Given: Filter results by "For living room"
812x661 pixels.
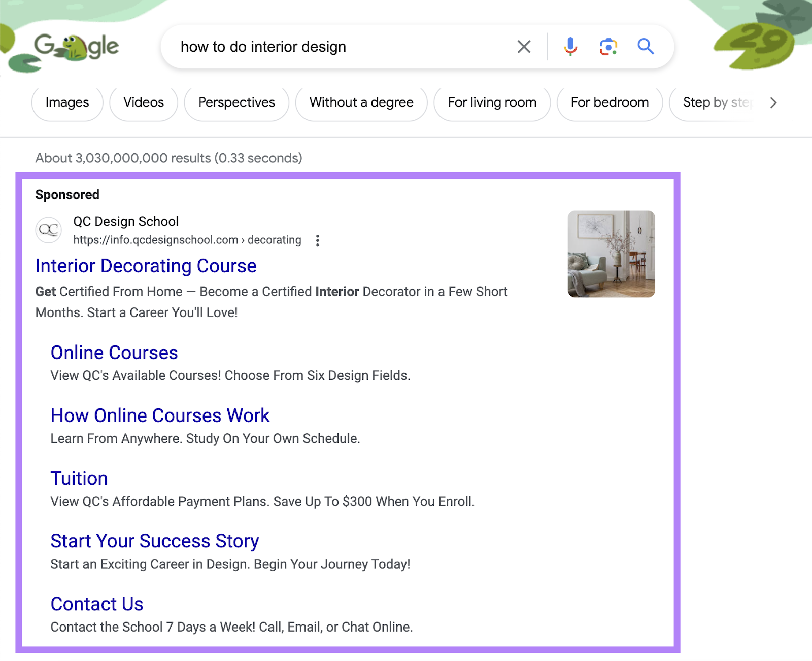Looking at the screenshot, I should [491, 102].
